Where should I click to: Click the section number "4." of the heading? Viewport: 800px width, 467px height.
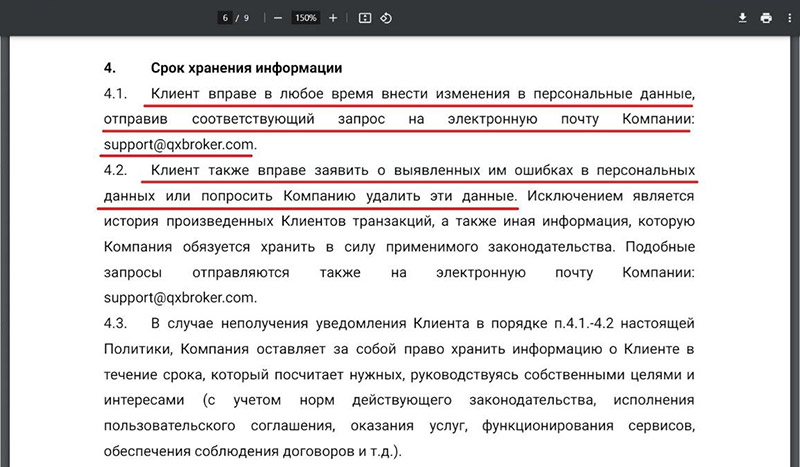coord(110,68)
